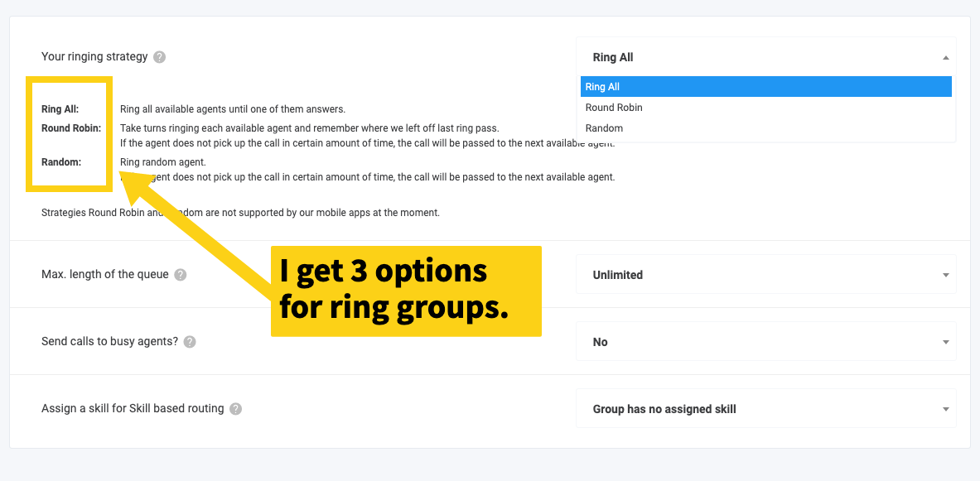Screen dimensions: 980x481
Task: Click help icon beside Your ringing strategy
Action: (x=160, y=57)
